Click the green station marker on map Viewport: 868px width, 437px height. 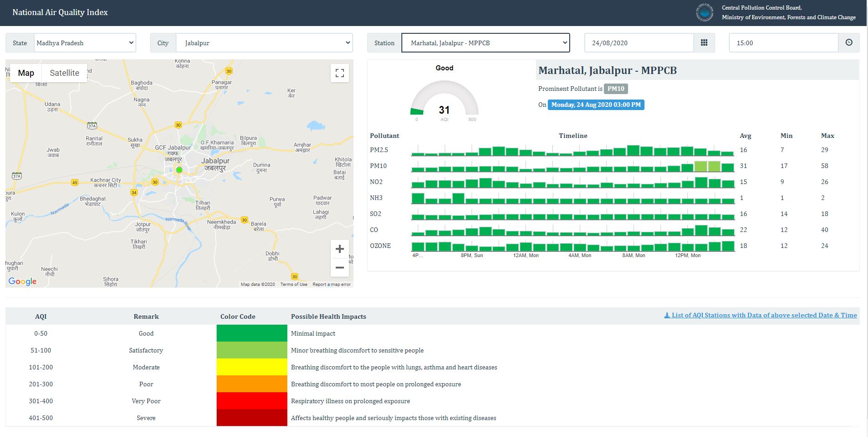pyautogui.click(x=179, y=170)
